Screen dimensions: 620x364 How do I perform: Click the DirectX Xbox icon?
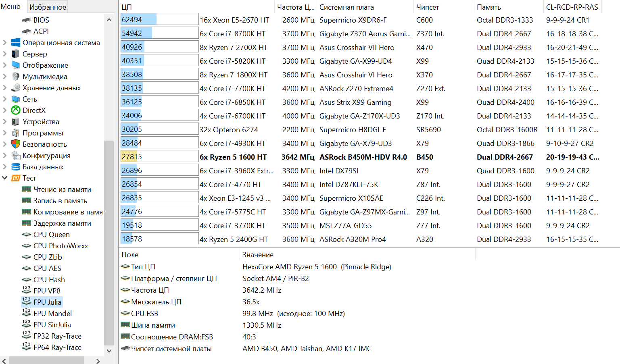tap(16, 110)
